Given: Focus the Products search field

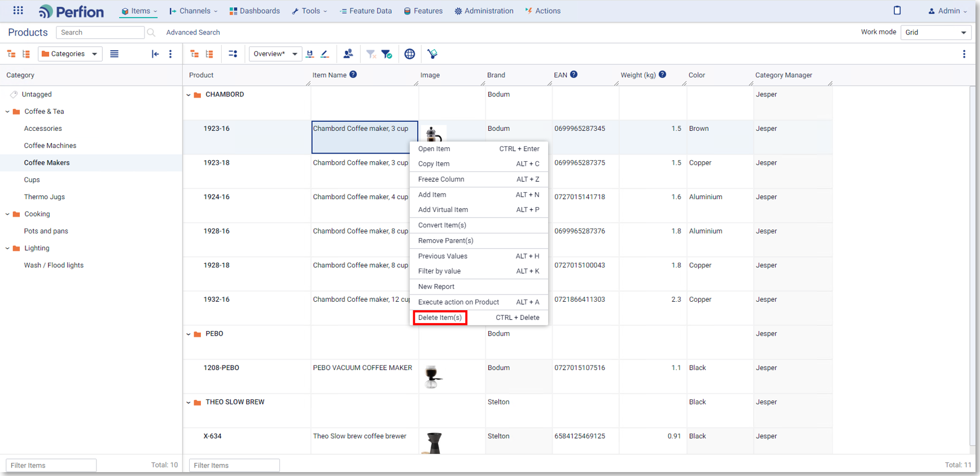Looking at the screenshot, I should (x=100, y=33).
